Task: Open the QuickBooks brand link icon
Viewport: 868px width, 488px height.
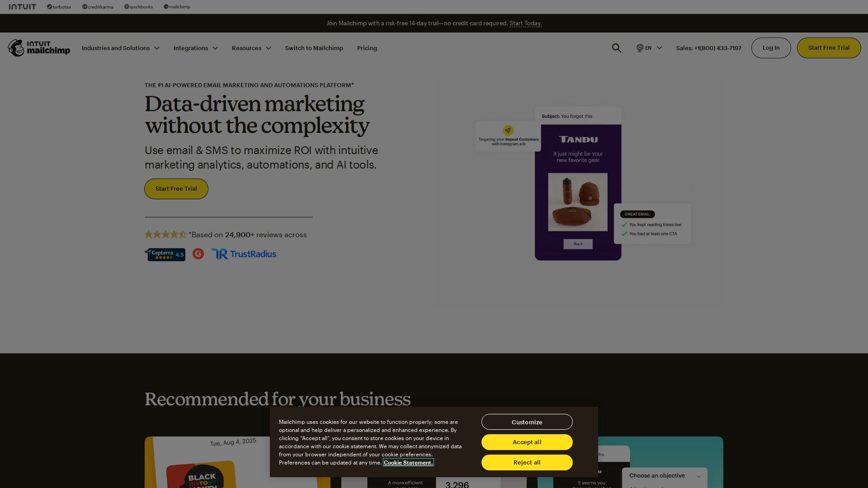Action: coord(127,7)
